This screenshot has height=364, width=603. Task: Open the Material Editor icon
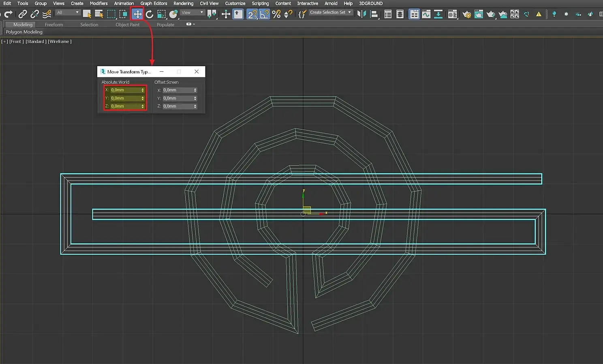tap(452, 15)
